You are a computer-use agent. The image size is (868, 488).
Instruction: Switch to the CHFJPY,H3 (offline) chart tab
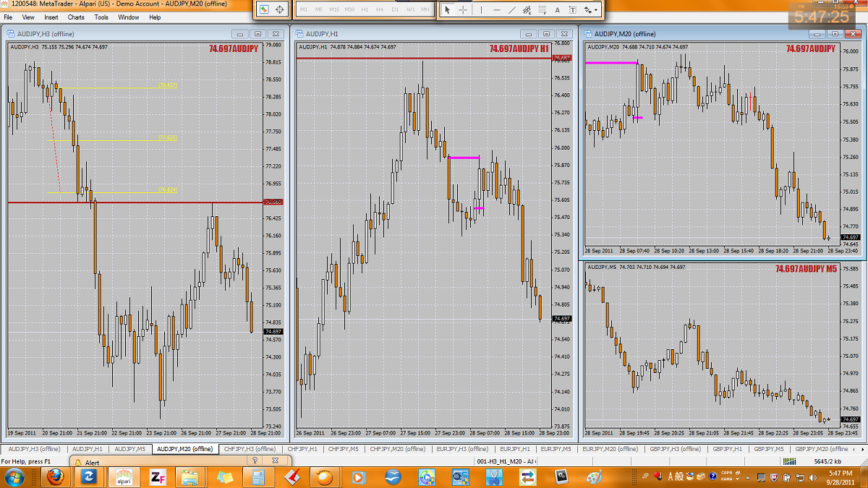point(250,449)
